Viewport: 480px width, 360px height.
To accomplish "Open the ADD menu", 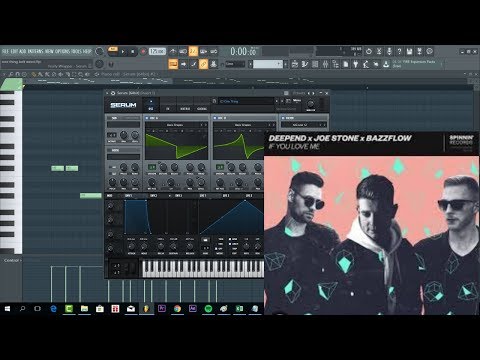I will coord(23,51).
